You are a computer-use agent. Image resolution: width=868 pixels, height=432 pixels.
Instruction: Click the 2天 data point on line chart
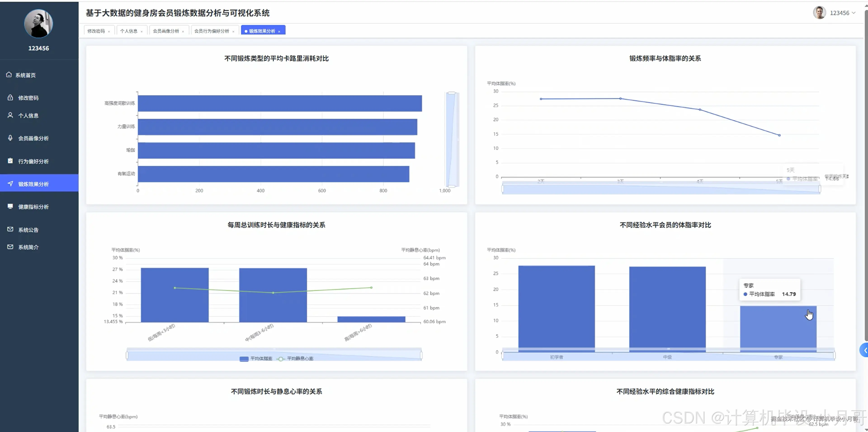pyautogui.click(x=541, y=99)
